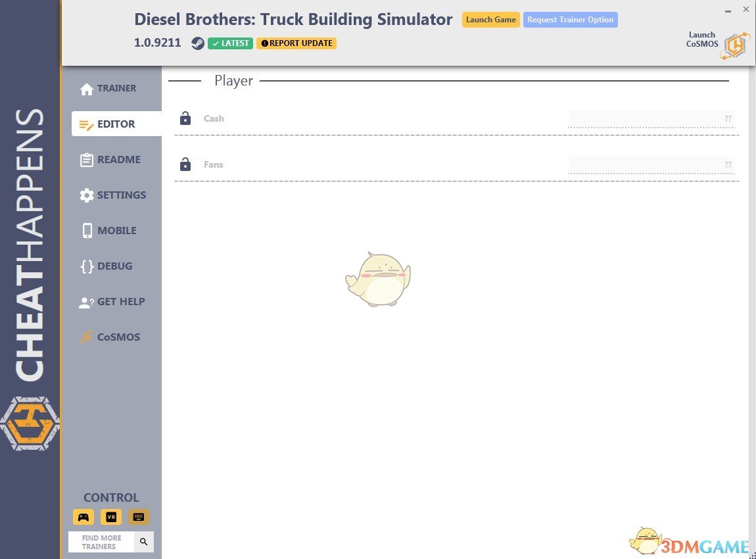Click the Launch Game button
The width and height of the screenshot is (756, 559).
point(491,20)
